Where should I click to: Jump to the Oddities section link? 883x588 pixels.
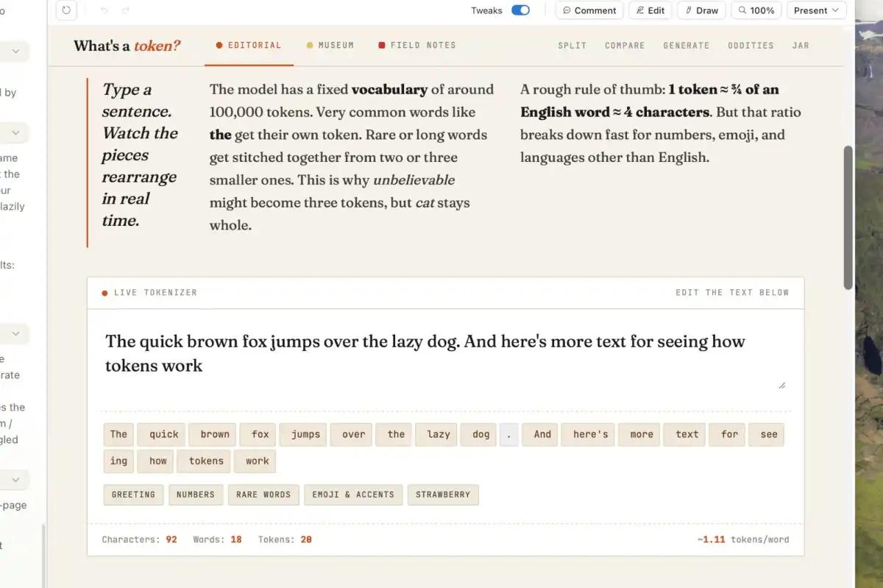tap(751, 46)
